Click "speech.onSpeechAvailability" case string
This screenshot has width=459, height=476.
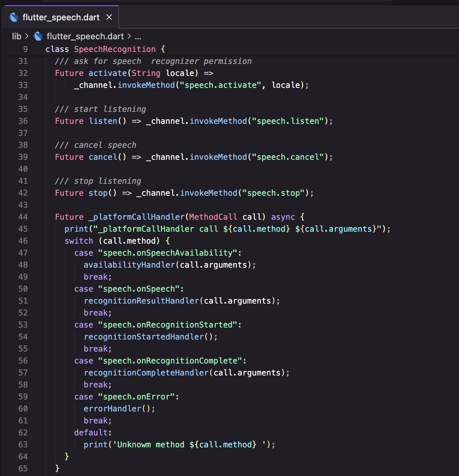(x=168, y=253)
